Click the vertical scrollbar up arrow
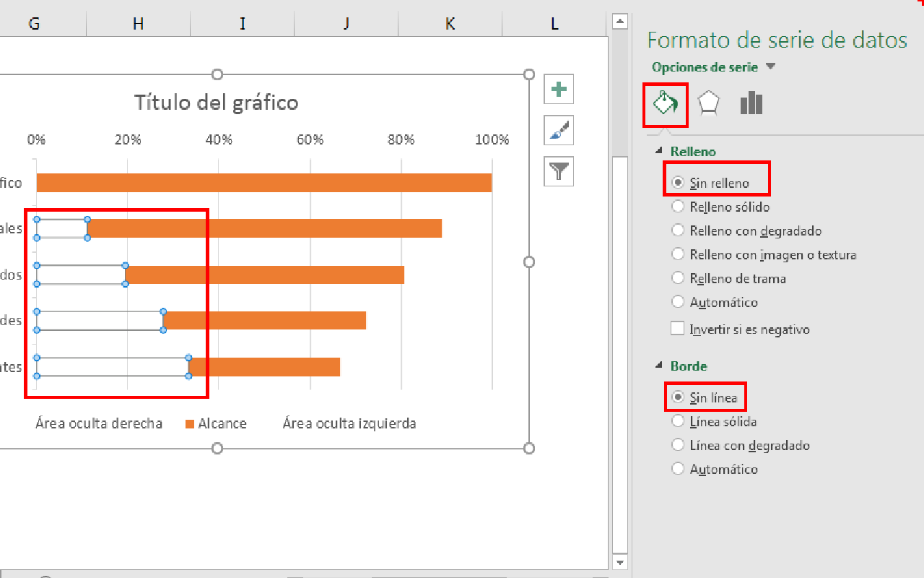924x578 pixels. point(619,22)
